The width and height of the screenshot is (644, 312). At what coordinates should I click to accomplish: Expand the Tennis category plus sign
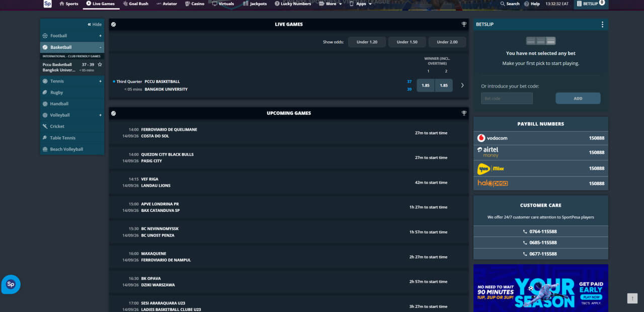(x=100, y=81)
